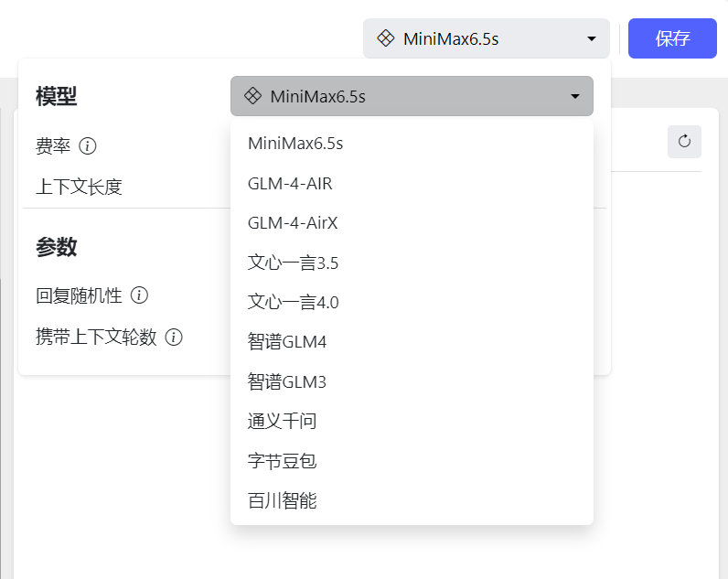728x579 pixels.
Task: Choose GLM-4-AIR option
Action: [x=412, y=184]
